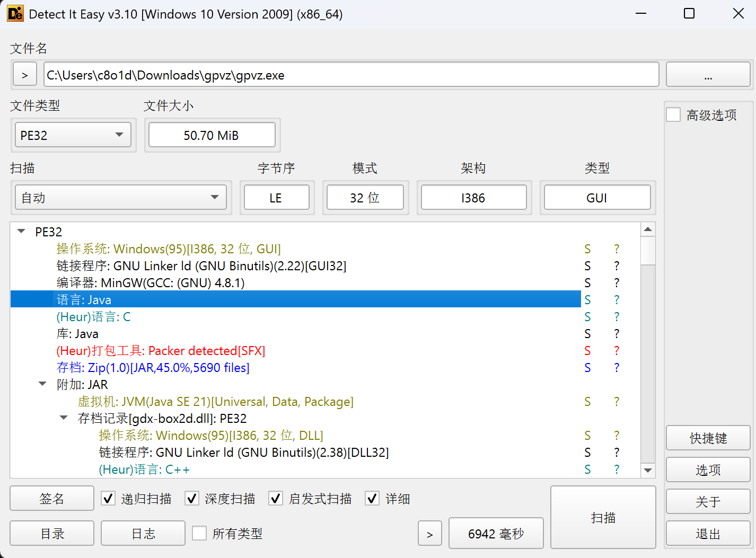
Task: Click the large 扫描 button
Action: pyautogui.click(x=603, y=517)
